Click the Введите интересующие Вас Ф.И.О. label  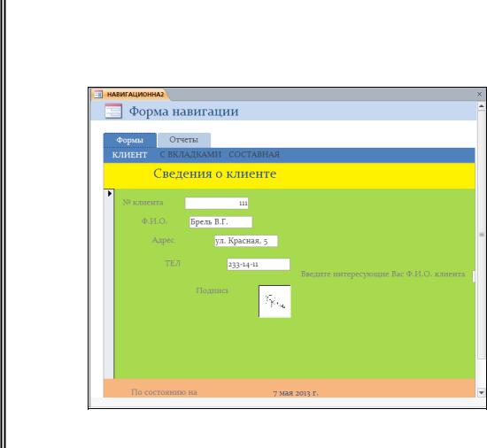383,274
